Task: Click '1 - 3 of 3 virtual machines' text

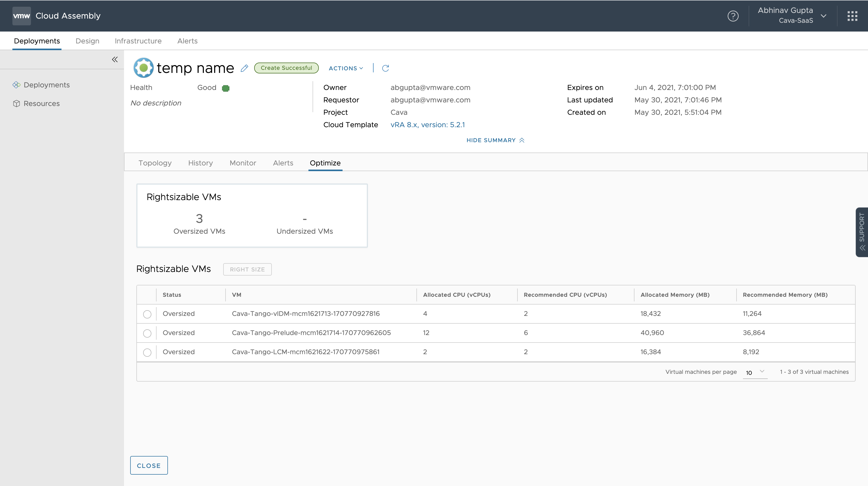Action: click(814, 372)
